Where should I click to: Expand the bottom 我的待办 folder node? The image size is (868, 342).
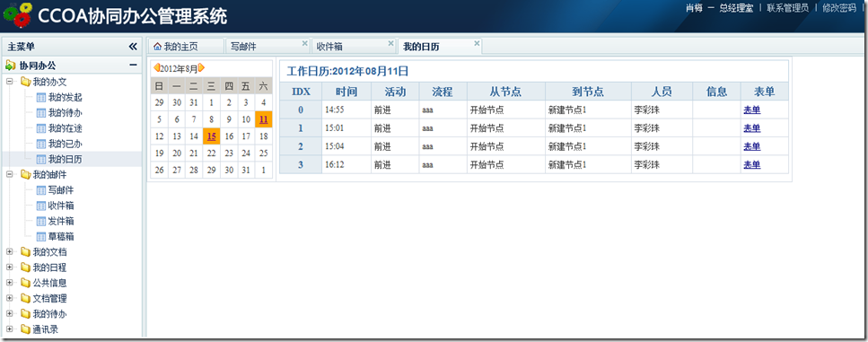tap(9, 314)
